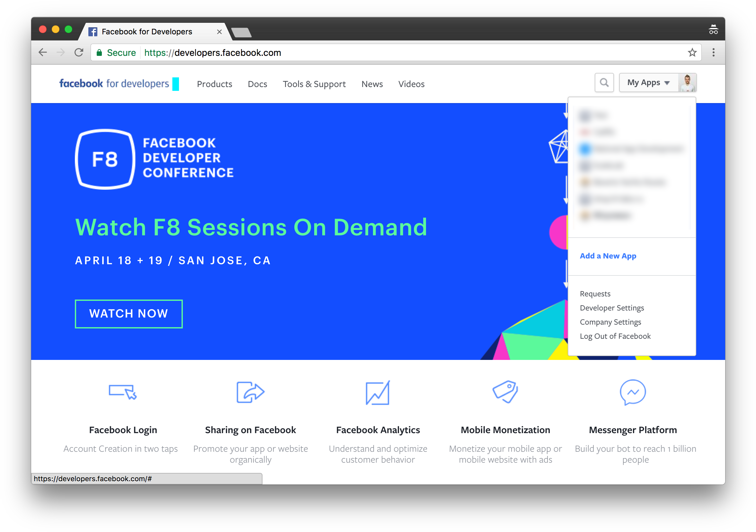Open the Sharing on Facebook link
Viewport: 756px width, 532px height.
point(251,430)
